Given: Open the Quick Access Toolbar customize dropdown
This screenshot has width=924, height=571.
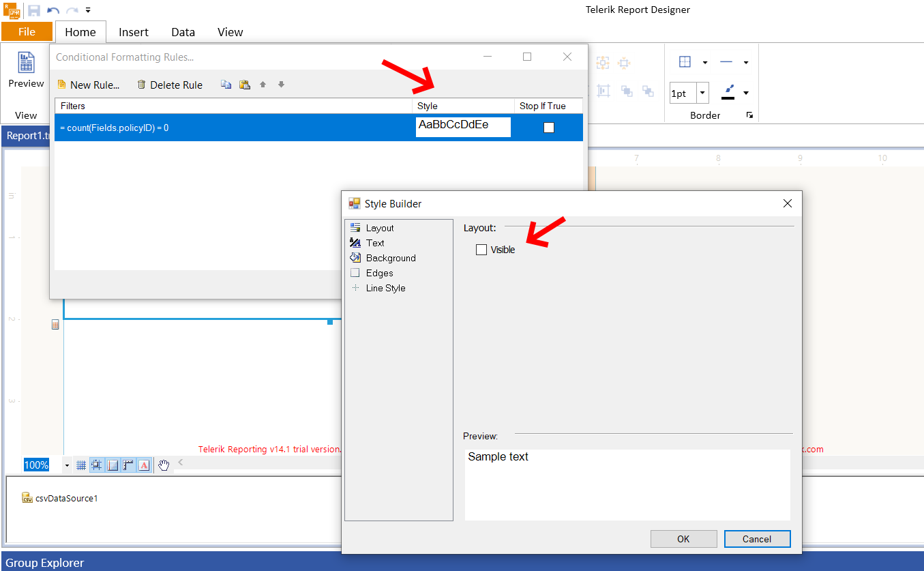Looking at the screenshot, I should (x=88, y=10).
